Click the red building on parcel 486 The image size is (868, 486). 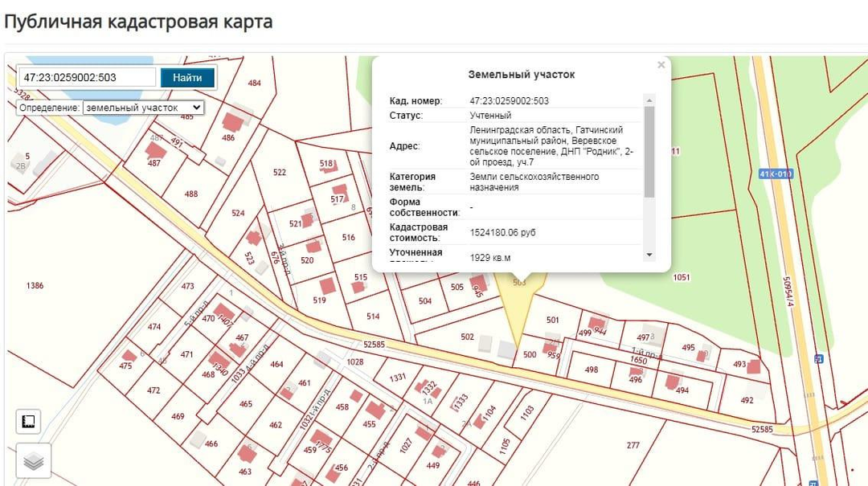click(233, 121)
